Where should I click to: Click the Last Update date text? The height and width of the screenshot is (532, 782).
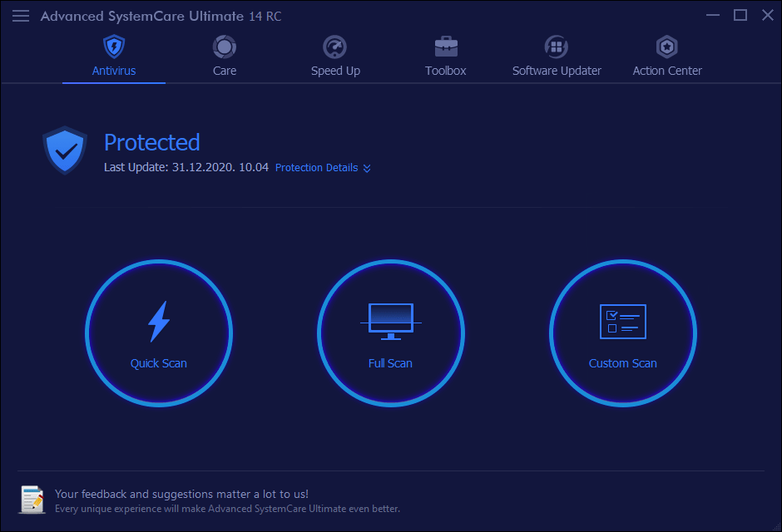tap(186, 167)
